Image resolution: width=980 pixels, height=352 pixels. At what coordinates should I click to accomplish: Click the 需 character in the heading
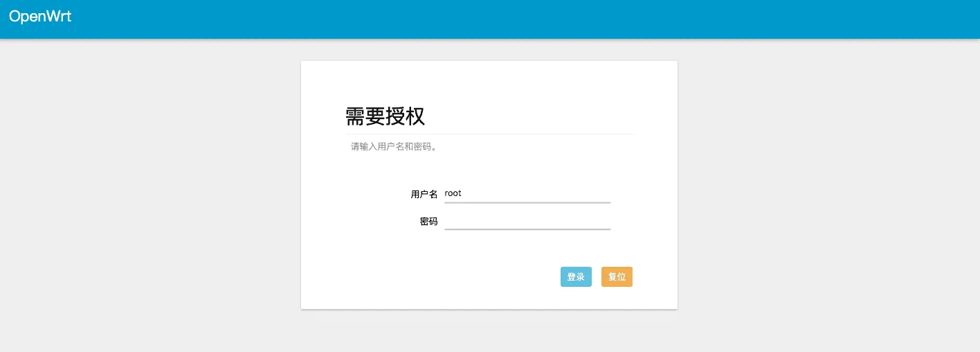tap(355, 116)
